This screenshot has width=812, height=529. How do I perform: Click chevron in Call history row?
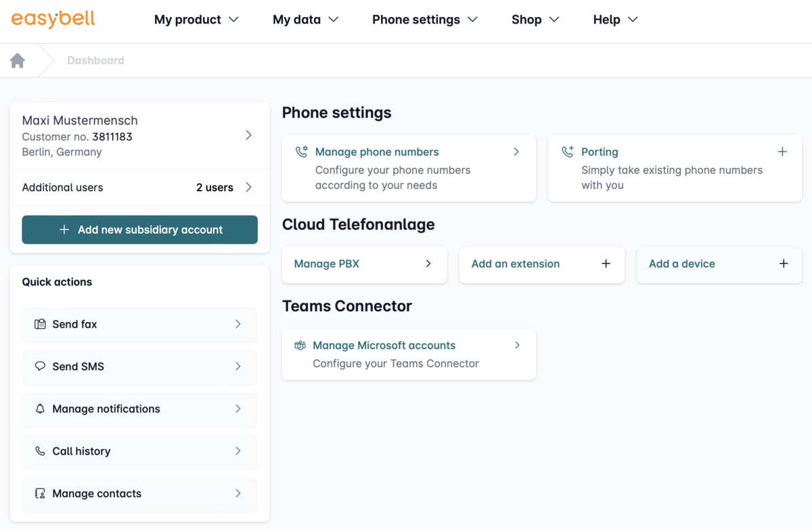[x=238, y=451]
